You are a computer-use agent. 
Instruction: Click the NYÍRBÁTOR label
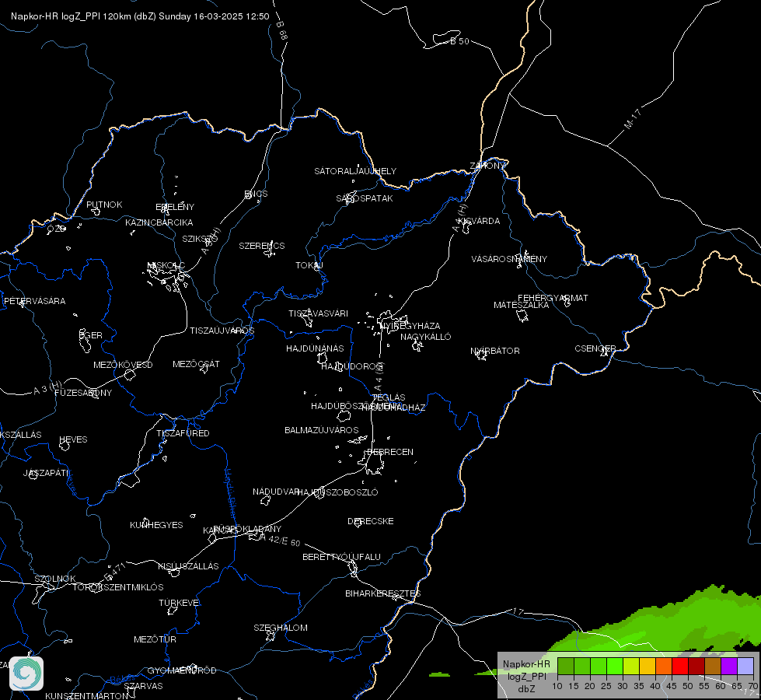pyautogui.click(x=495, y=351)
